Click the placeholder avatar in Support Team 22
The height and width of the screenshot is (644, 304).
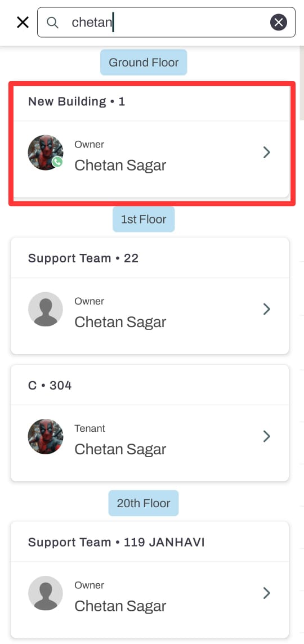coord(46,309)
